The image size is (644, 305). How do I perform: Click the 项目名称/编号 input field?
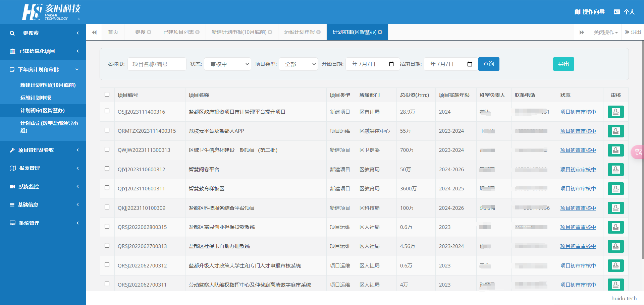point(157,64)
